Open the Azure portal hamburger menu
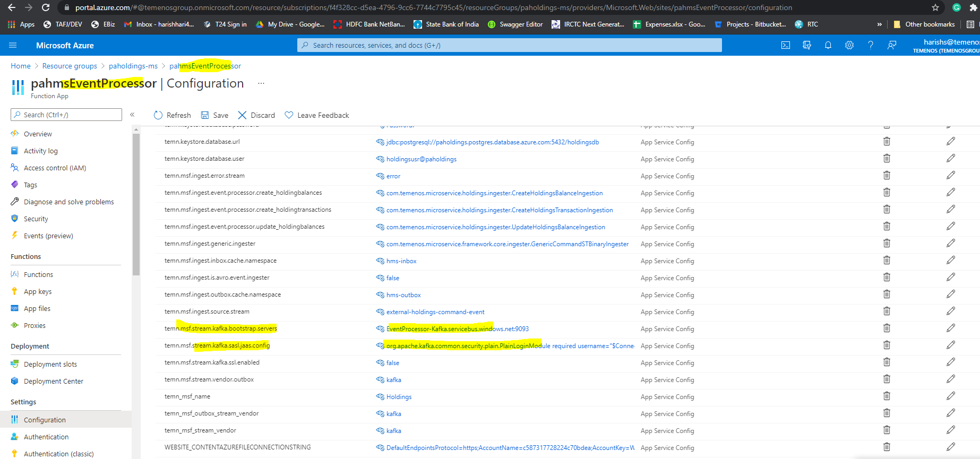Viewport: 980px width, 459px height. click(13, 46)
